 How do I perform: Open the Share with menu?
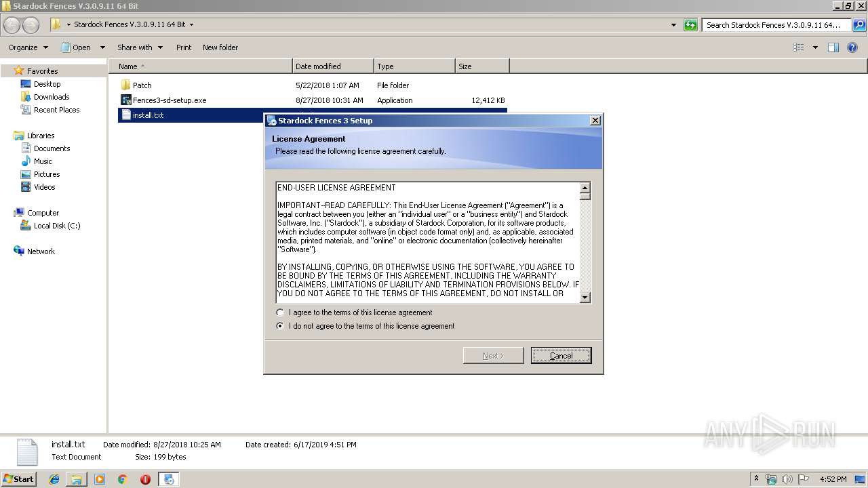(x=140, y=47)
